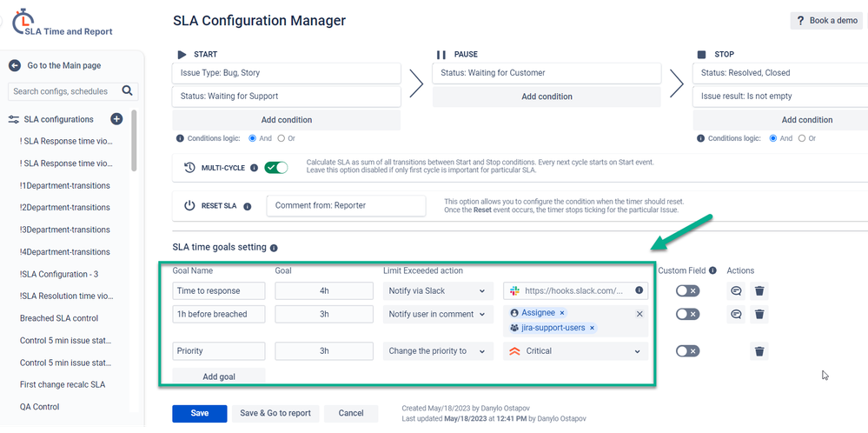
Task: Click the sidebar vertical scrollbar
Action: tap(134, 141)
